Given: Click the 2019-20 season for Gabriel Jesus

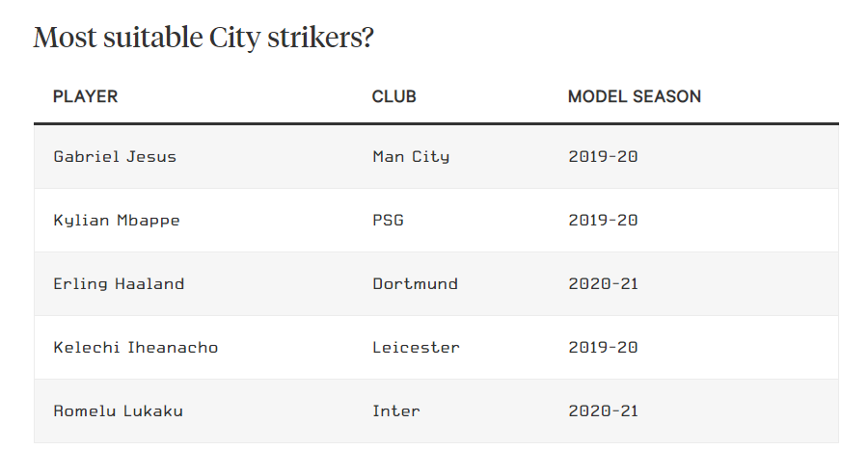Looking at the screenshot, I should [x=603, y=156].
